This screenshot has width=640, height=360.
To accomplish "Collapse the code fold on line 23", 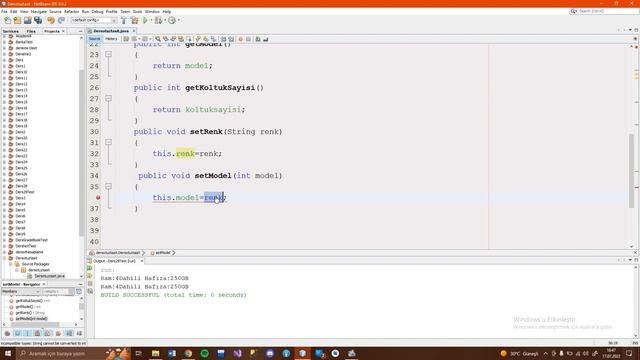I will (x=109, y=54).
